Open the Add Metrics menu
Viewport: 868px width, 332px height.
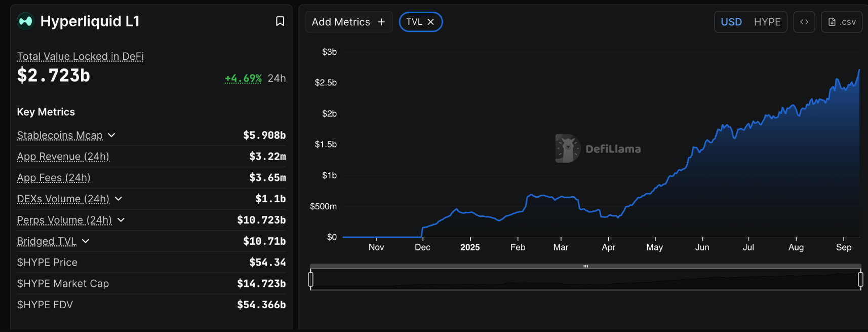point(341,22)
